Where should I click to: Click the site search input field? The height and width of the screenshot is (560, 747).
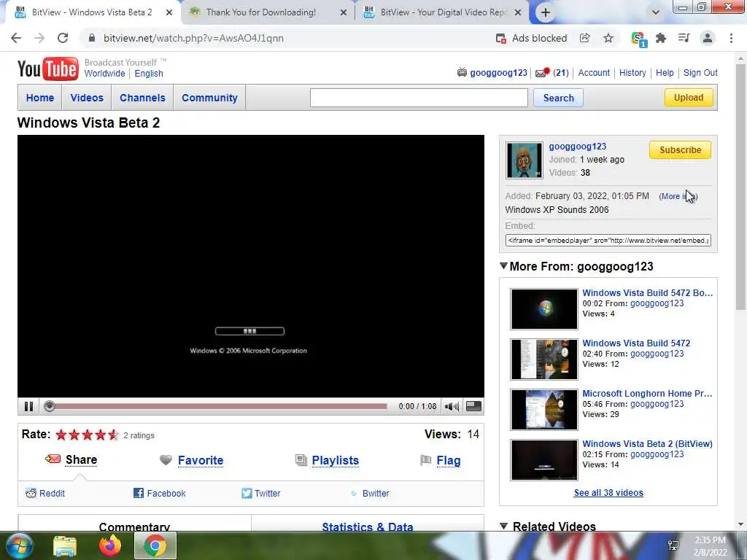tap(419, 98)
